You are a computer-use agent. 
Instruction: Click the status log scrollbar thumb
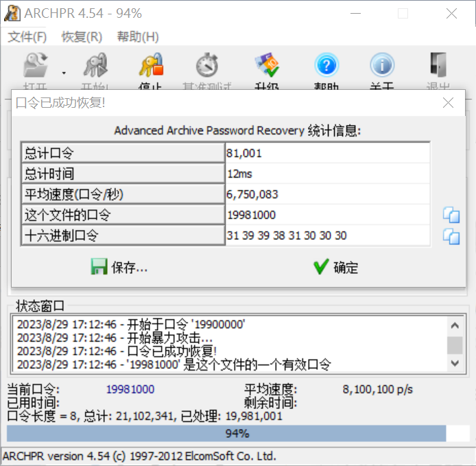coord(455,345)
